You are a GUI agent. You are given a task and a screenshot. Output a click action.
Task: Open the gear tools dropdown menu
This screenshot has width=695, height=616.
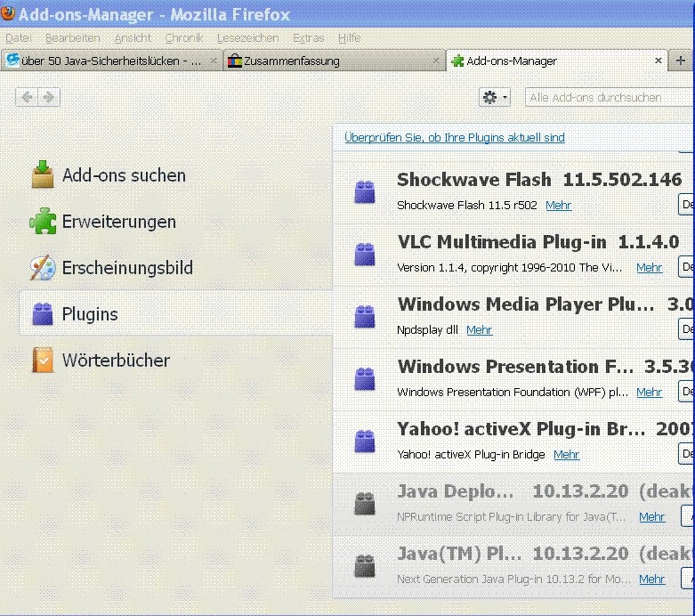click(495, 97)
